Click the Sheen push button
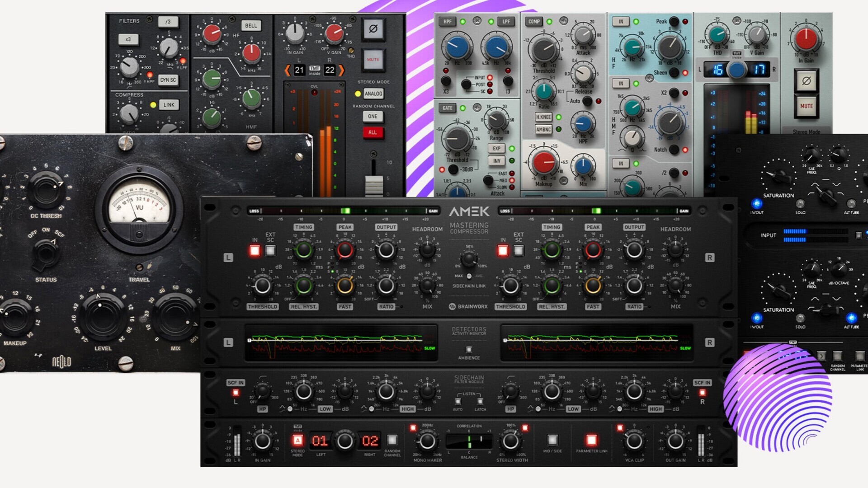This screenshot has width=868, height=488. point(674,72)
